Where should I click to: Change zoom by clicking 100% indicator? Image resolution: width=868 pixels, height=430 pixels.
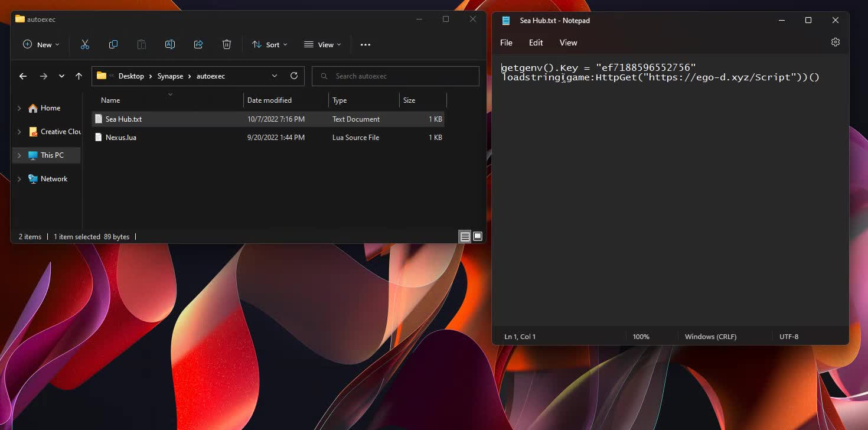[x=641, y=336]
